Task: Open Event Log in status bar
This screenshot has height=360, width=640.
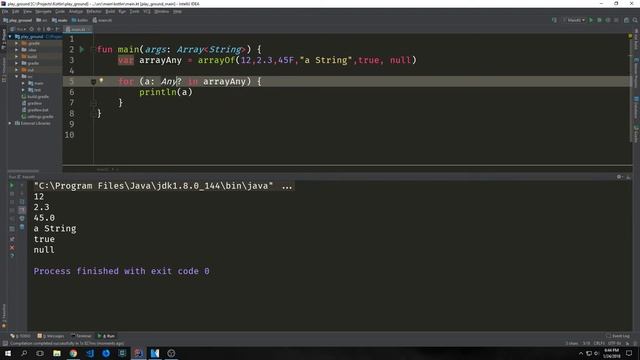Action: pos(618,336)
